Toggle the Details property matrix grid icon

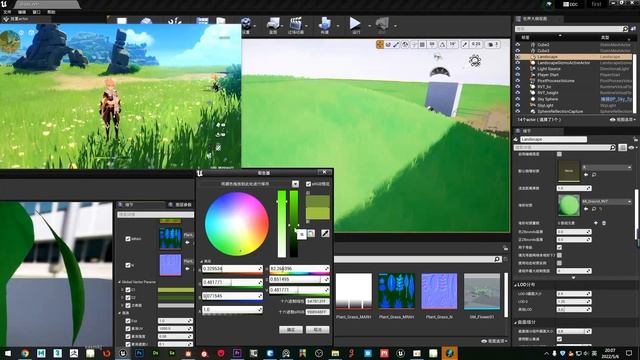[x=622, y=147]
